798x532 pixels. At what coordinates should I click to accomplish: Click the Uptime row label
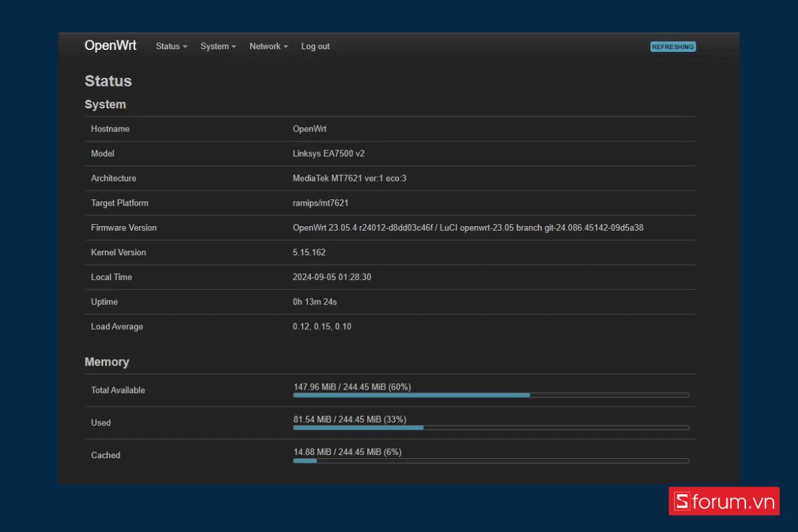(104, 302)
